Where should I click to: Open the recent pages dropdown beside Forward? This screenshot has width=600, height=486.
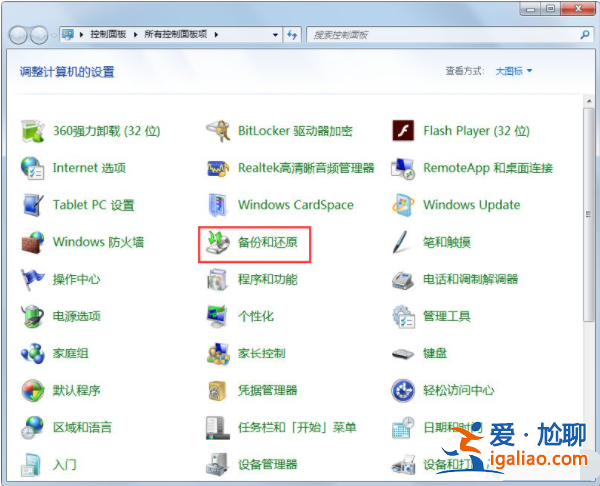(54, 35)
